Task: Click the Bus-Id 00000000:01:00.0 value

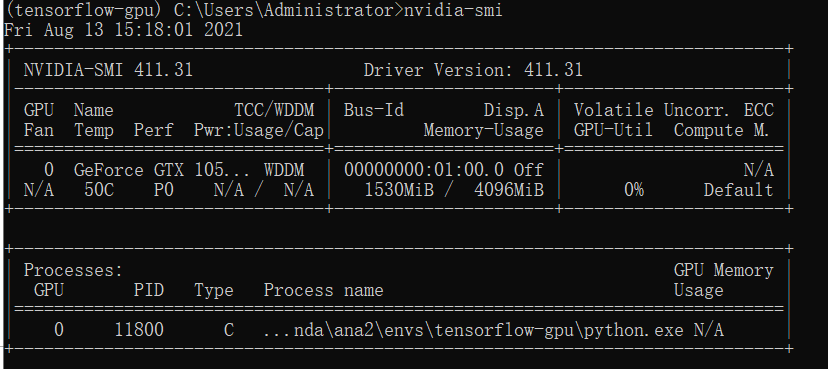Action: pos(423,170)
